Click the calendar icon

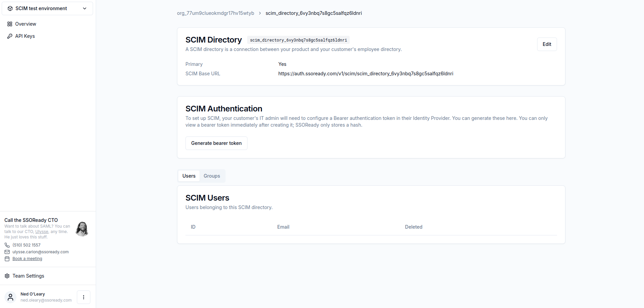pos(7,259)
